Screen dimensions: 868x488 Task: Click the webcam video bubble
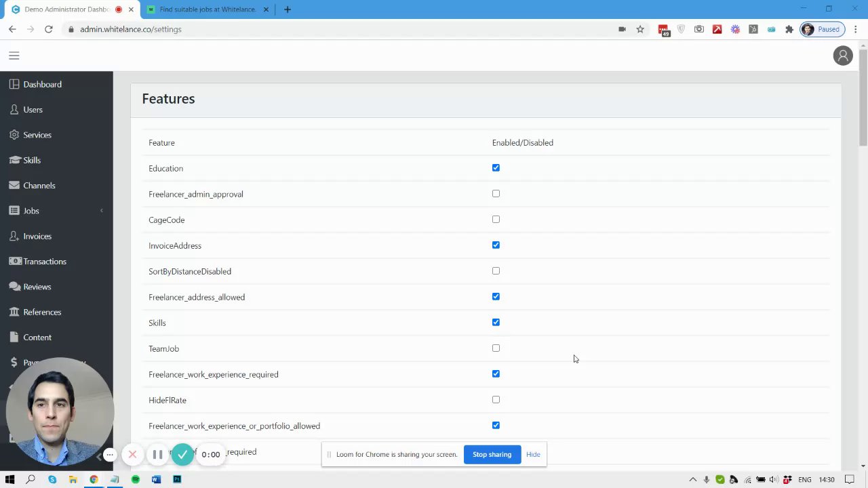60,411
